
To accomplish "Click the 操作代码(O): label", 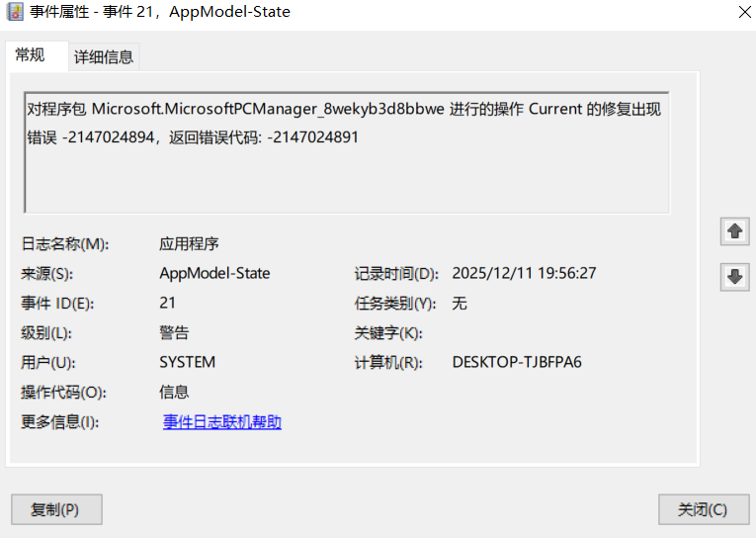I will click(63, 393).
